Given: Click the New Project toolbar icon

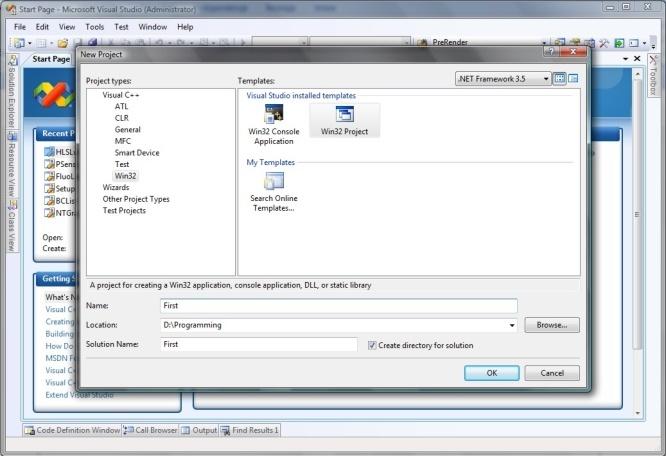Looking at the screenshot, I should pyautogui.click(x=19, y=42).
